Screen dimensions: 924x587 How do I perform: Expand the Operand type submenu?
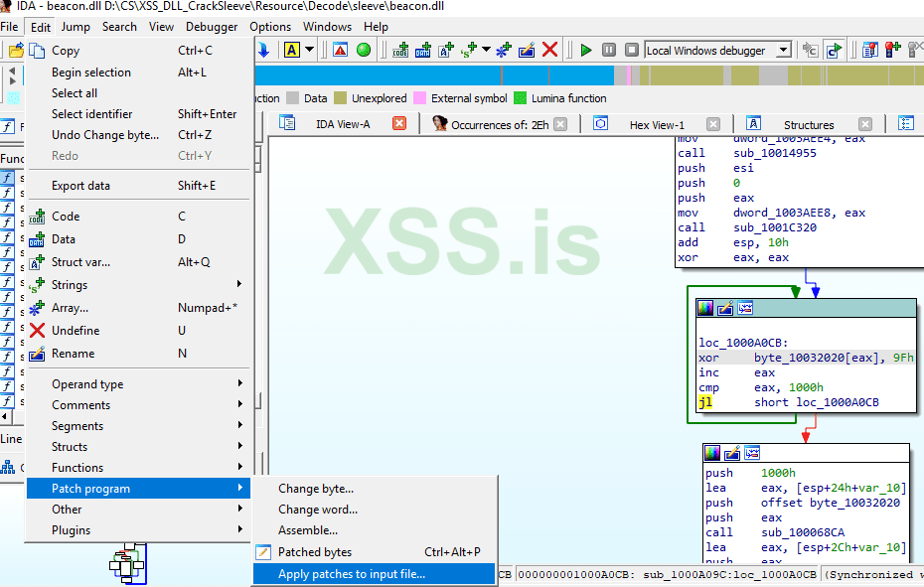pyautogui.click(x=138, y=384)
